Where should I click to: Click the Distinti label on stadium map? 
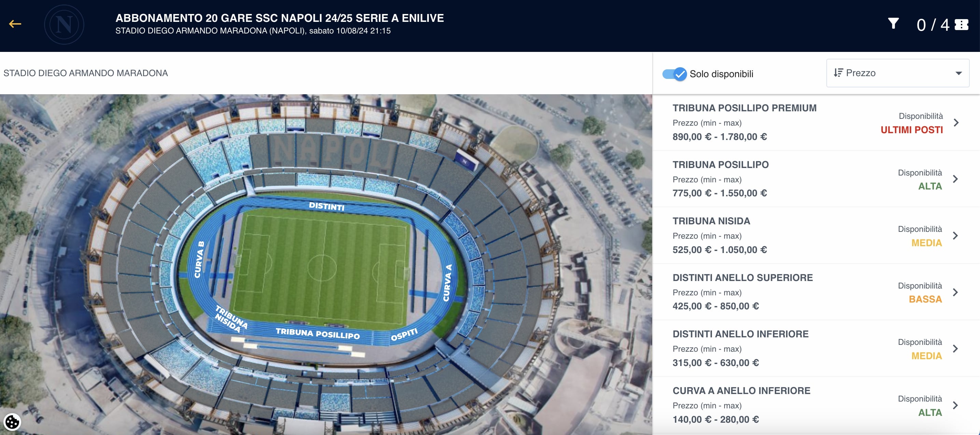pyautogui.click(x=326, y=206)
